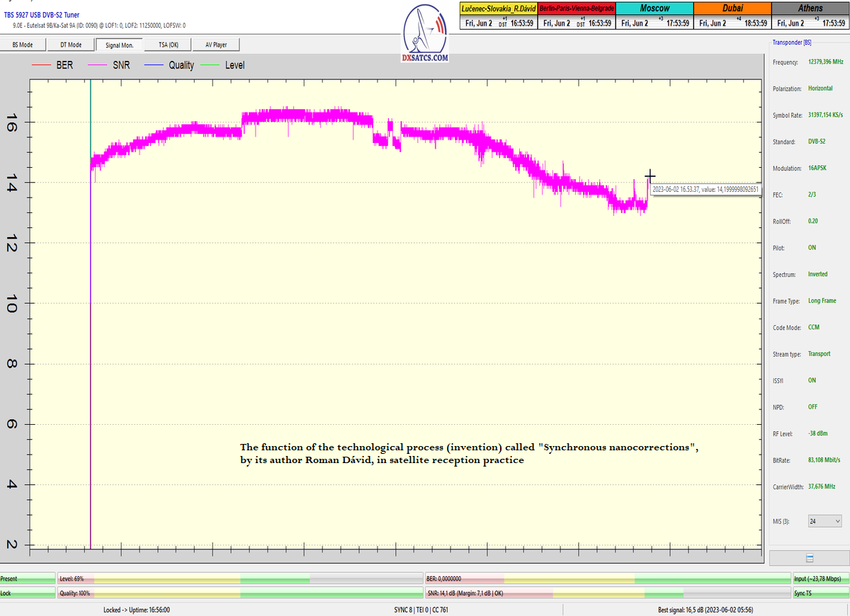Open the AV Player tab
The image size is (850, 616).
click(x=216, y=45)
